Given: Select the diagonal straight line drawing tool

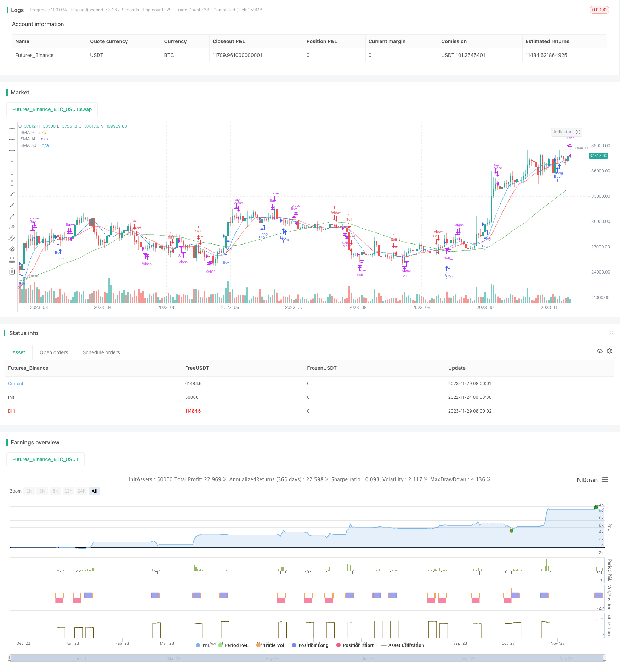Looking at the screenshot, I should pyautogui.click(x=12, y=194).
